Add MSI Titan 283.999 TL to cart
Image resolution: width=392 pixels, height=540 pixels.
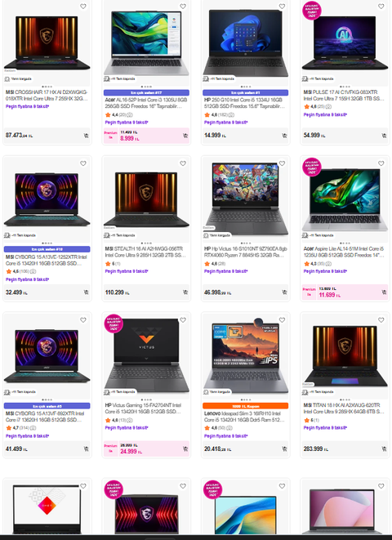pos(384,449)
